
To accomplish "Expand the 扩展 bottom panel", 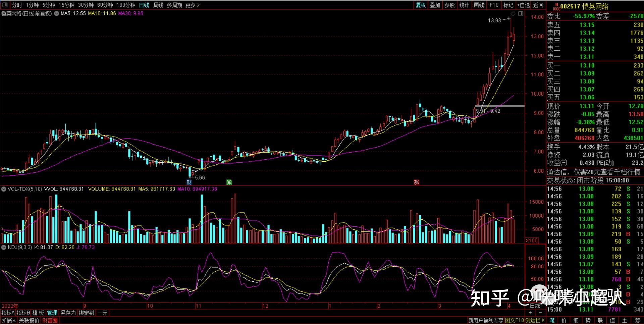I will point(9,320).
